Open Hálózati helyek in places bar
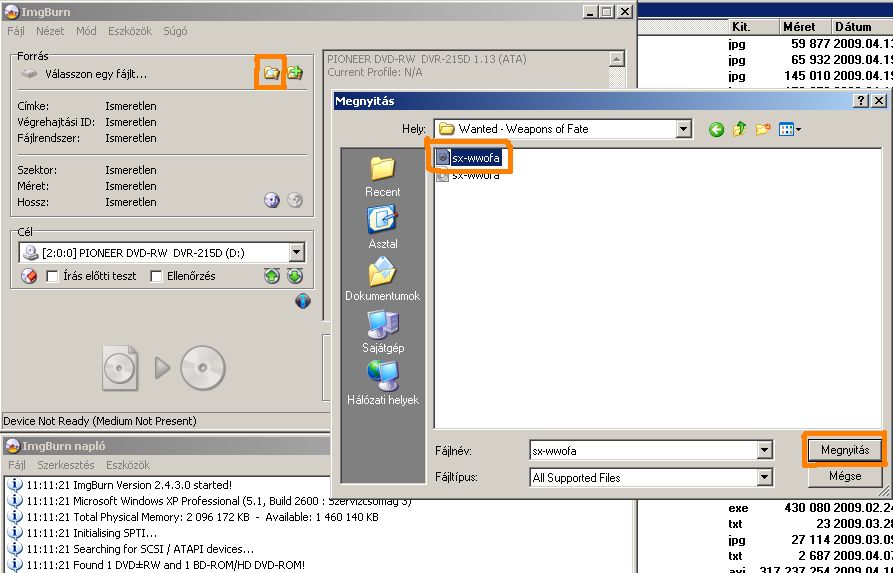This screenshot has width=893, height=573. click(x=382, y=383)
